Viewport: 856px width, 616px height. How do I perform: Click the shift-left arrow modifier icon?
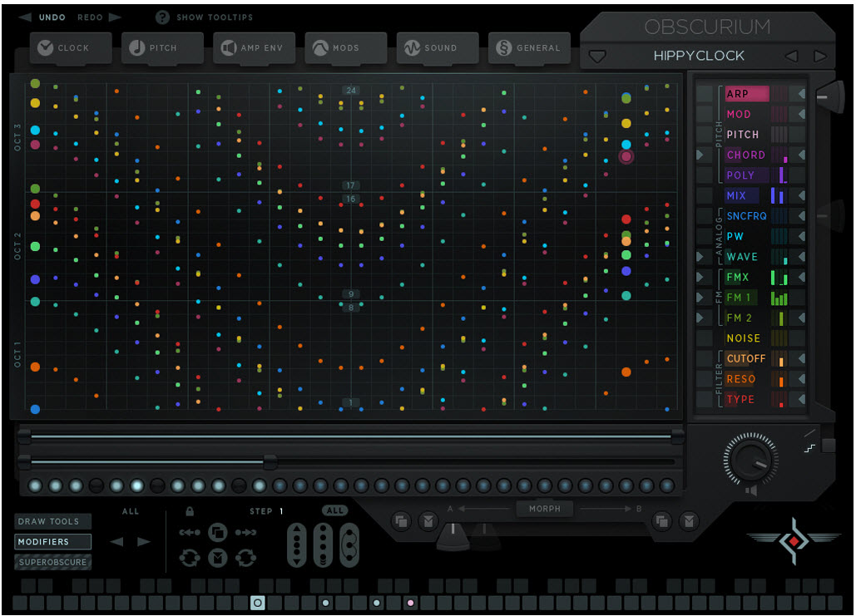[x=190, y=532]
